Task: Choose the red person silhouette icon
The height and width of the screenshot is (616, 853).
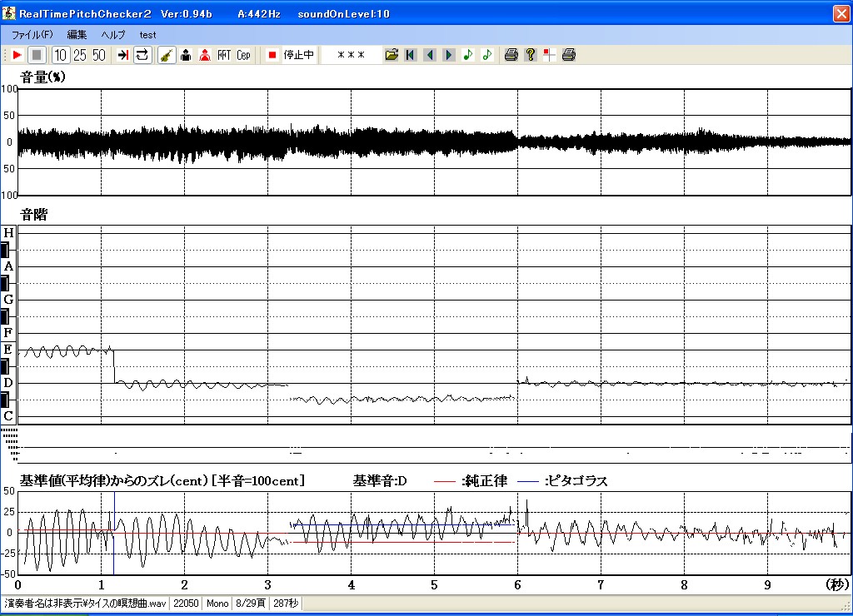Action: tap(205, 55)
